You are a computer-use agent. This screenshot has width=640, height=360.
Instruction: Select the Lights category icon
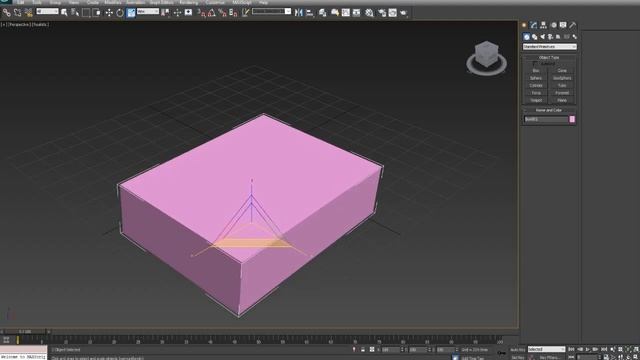click(x=542, y=37)
